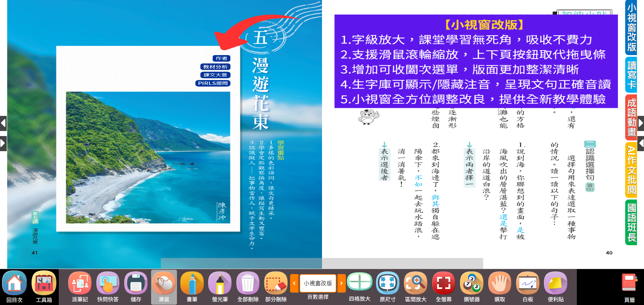The image size is (644, 305).
Task: Click next arrow beside 小視窗改版 selector
Action: (341, 283)
